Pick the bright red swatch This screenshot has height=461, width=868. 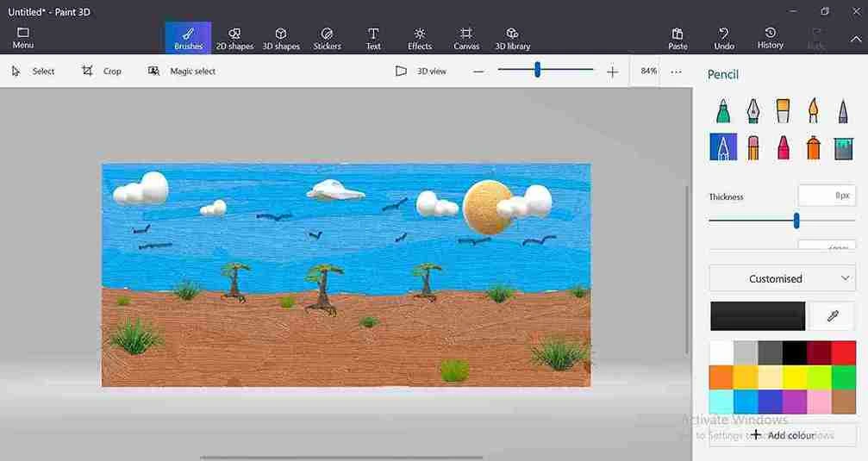[x=844, y=353]
